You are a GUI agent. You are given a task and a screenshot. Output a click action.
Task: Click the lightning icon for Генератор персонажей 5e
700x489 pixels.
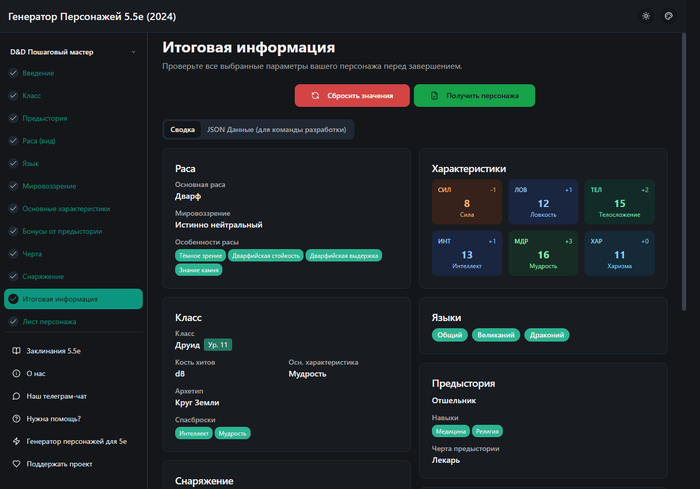pos(16,441)
